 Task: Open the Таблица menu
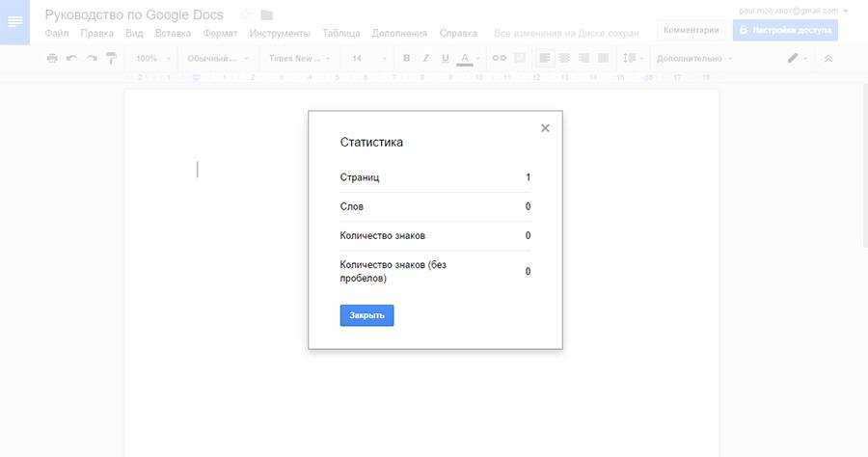[x=341, y=33]
